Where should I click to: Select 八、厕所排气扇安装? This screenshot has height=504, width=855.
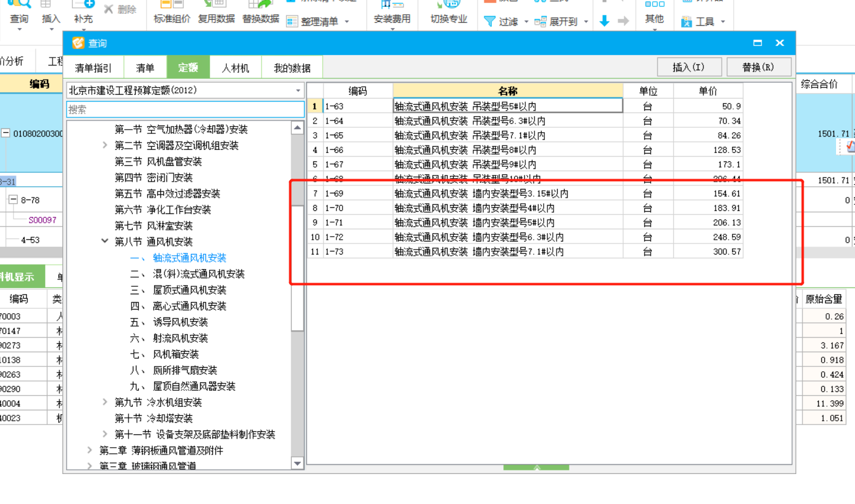pos(174,370)
